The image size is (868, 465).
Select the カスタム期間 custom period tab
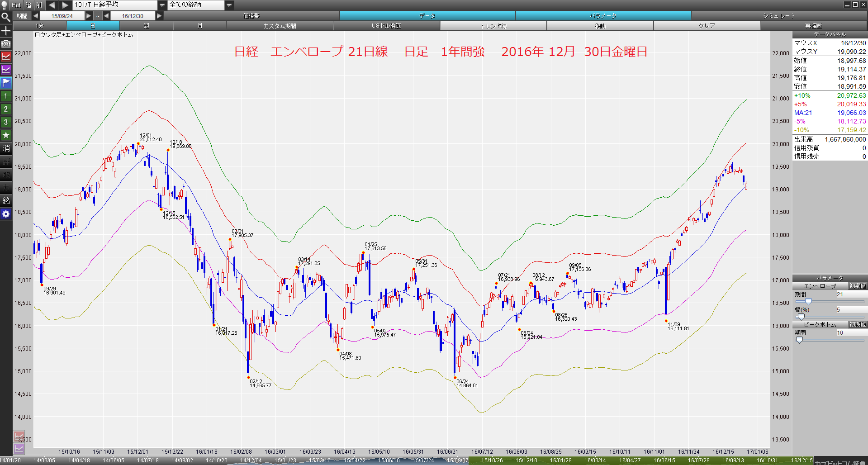pyautogui.click(x=280, y=26)
